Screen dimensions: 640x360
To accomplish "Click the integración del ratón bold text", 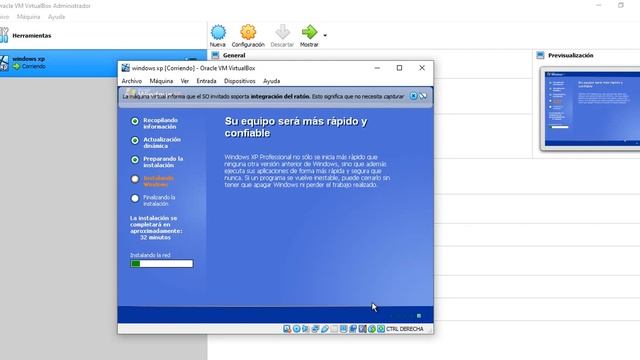I will point(280,96).
